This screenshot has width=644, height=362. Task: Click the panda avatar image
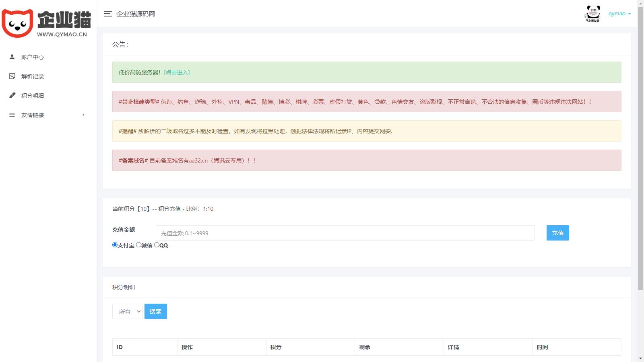pyautogui.click(x=592, y=14)
